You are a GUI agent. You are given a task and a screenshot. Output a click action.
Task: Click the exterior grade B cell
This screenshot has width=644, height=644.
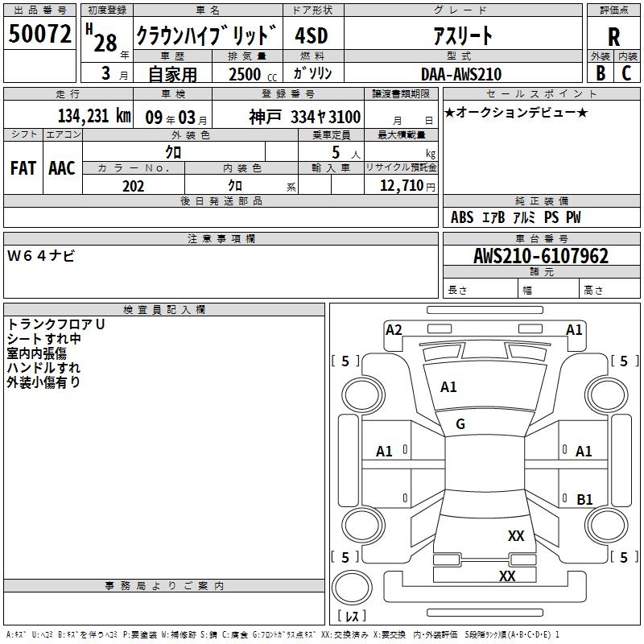tap(601, 72)
